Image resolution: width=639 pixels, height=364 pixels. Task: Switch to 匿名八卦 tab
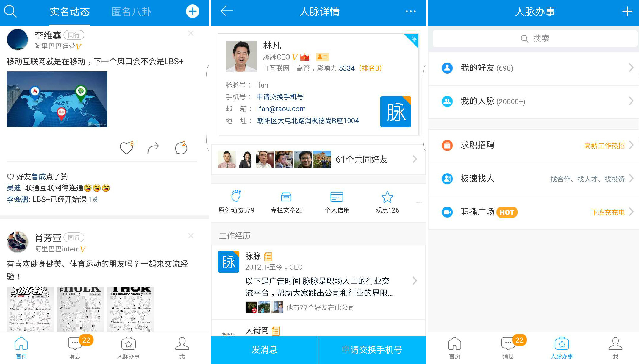click(131, 12)
